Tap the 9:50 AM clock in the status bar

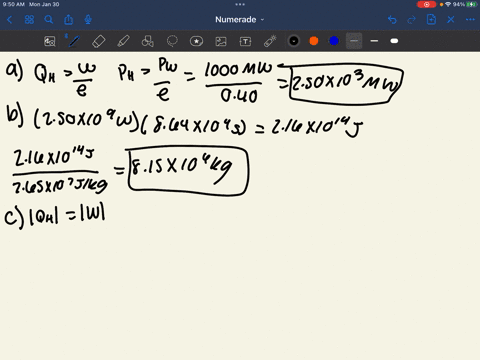click(14, 4)
